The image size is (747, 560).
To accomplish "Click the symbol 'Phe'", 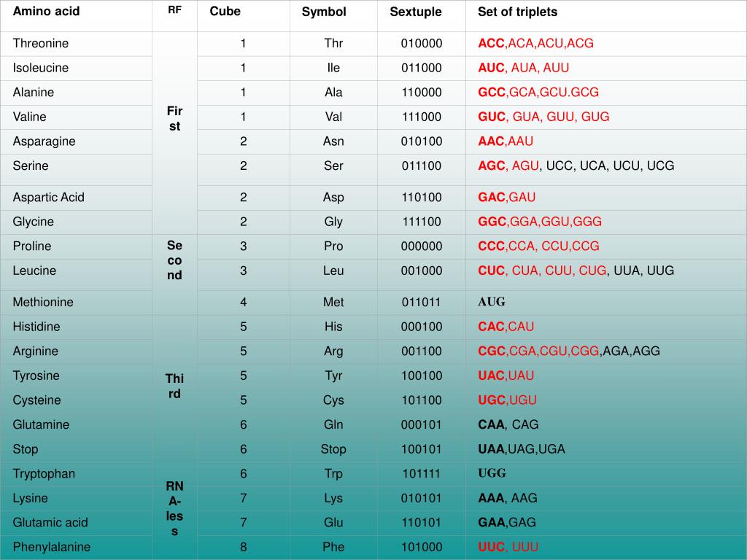I will 333,547.
